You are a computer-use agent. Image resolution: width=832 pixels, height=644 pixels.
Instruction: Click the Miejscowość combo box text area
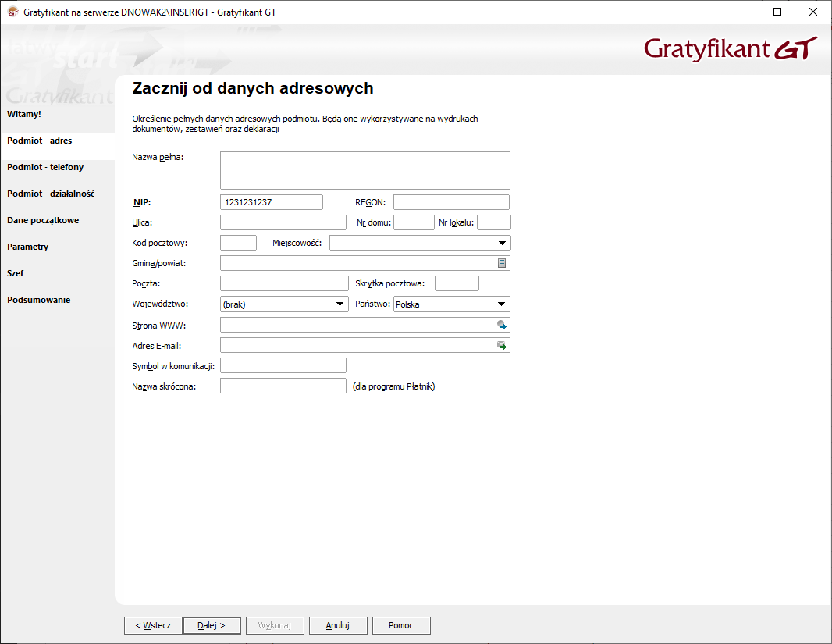[x=412, y=243]
